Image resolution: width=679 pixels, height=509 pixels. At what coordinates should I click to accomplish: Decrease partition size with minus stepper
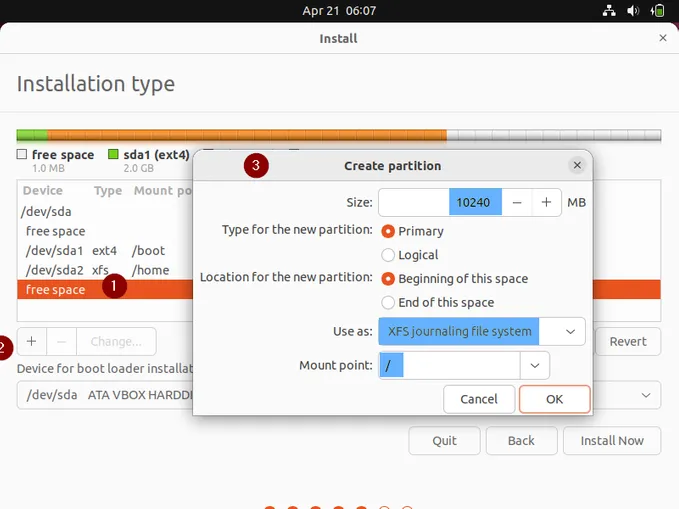pyautogui.click(x=516, y=202)
